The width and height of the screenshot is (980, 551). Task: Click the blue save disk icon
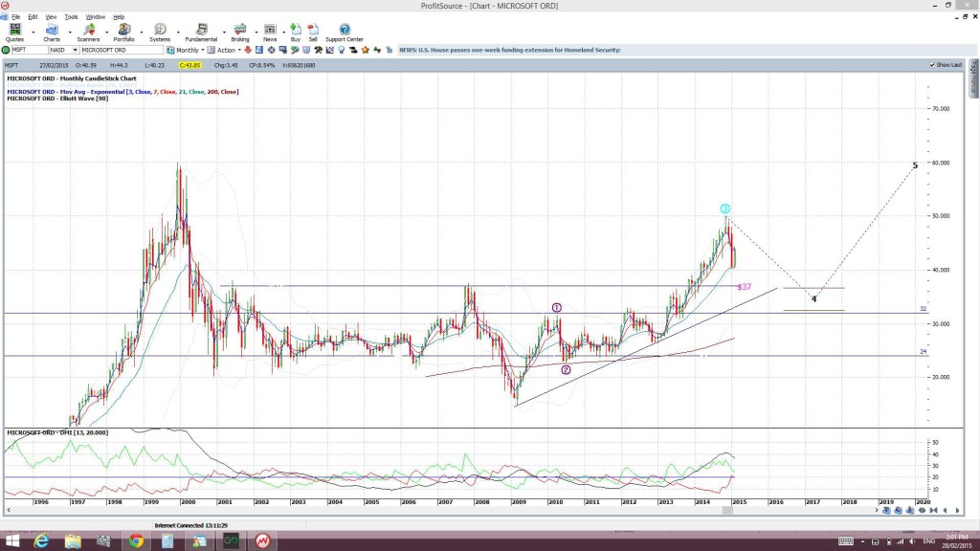tap(258, 50)
